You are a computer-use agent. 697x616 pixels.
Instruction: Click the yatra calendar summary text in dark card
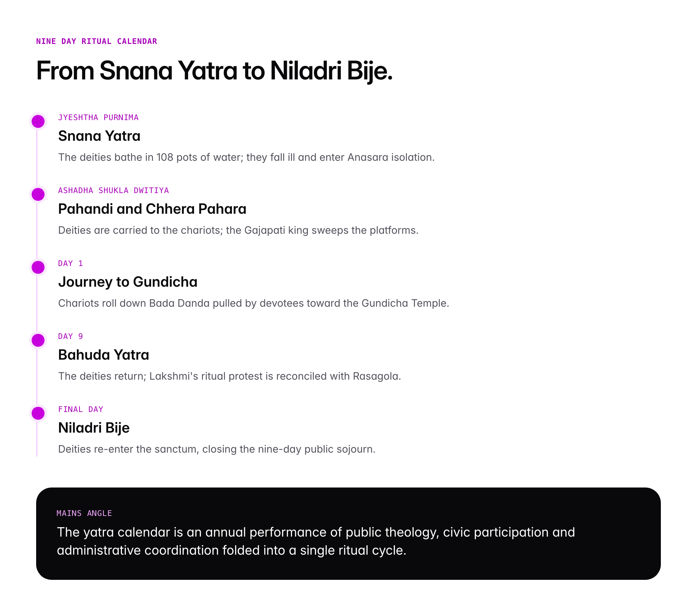pyautogui.click(x=316, y=541)
